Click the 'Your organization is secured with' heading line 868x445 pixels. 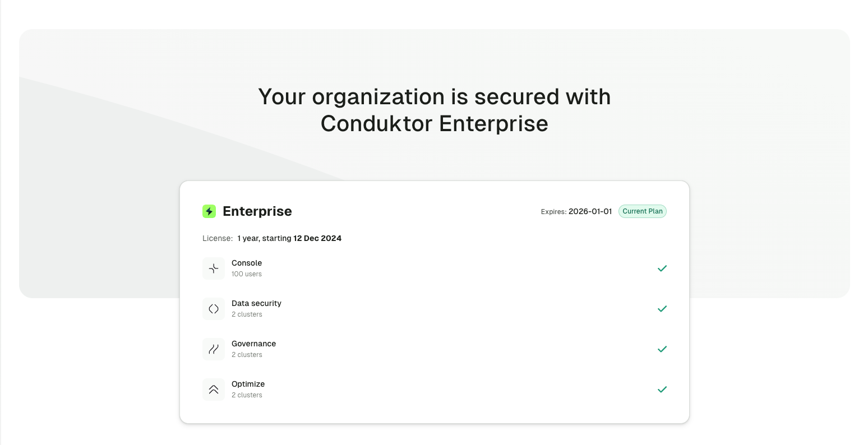pos(435,97)
